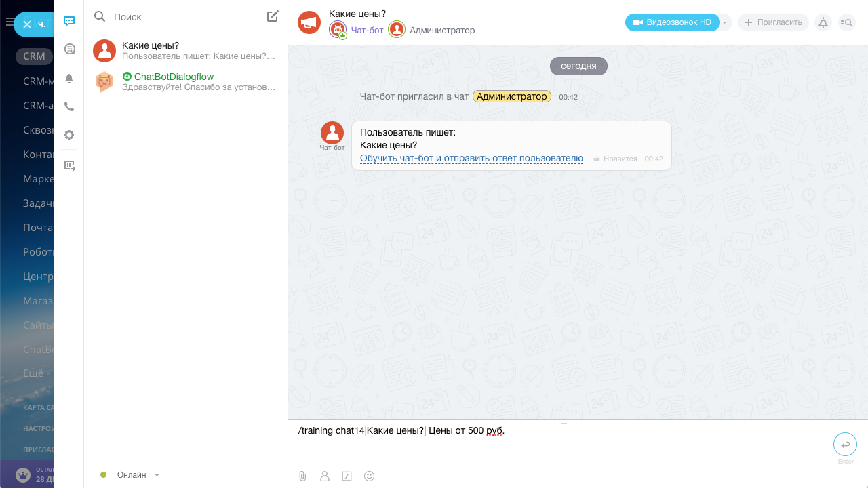Open the emoji smiley picker
The image size is (868, 488).
[x=370, y=476]
